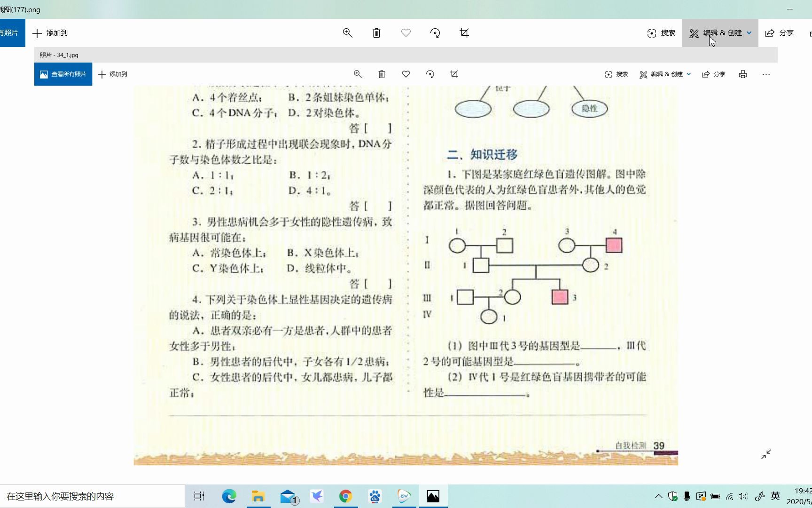The height and width of the screenshot is (508, 812).
Task: Mute system volume from the tray speaker
Action: (x=743, y=496)
